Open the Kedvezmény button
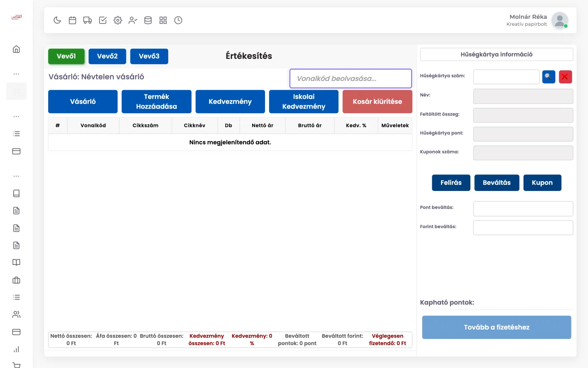Screen dimensions: 588x368 pos(230,102)
